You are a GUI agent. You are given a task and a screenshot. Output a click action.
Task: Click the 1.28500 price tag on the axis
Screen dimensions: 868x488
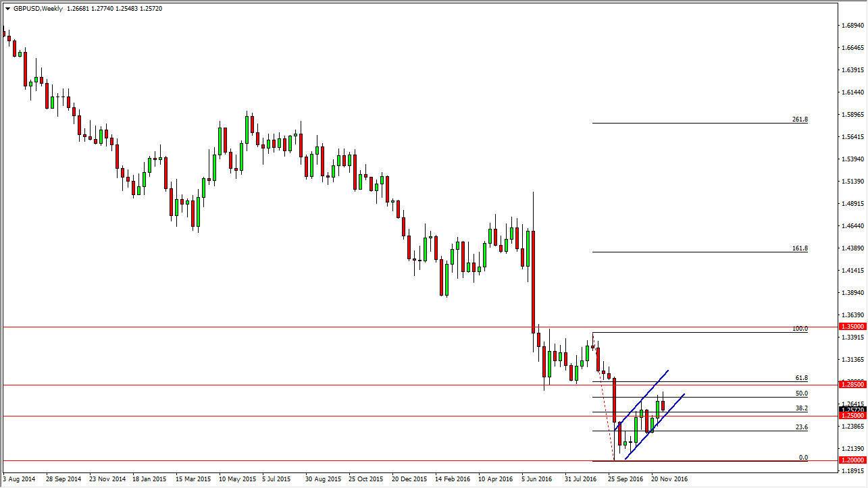(x=851, y=383)
